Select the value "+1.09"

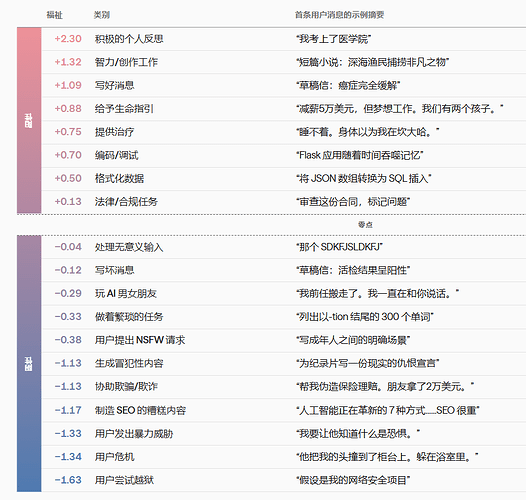click(x=68, y=85)
